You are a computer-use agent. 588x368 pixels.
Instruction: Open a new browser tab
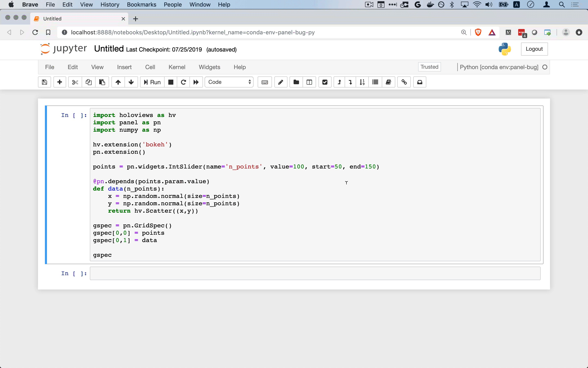[x=136, y=19]
